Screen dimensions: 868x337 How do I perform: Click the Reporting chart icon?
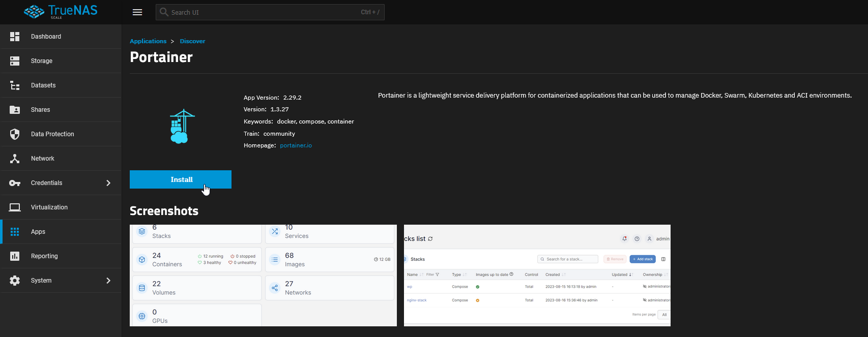15,256
